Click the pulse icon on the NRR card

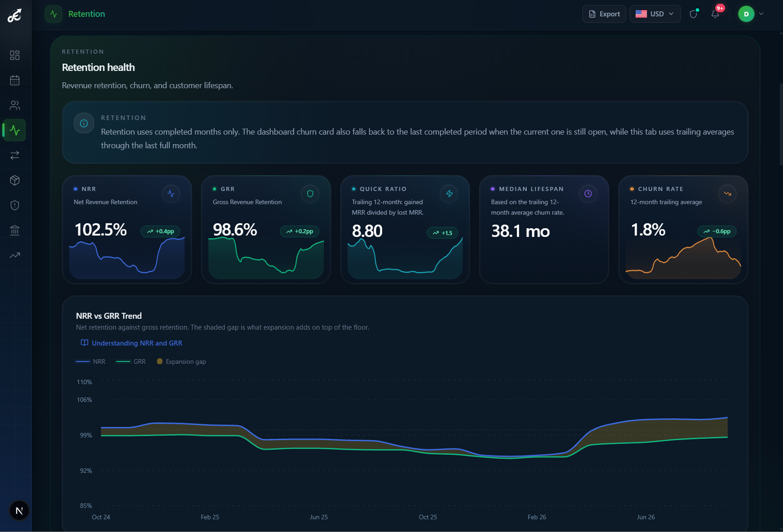[171, 194]
